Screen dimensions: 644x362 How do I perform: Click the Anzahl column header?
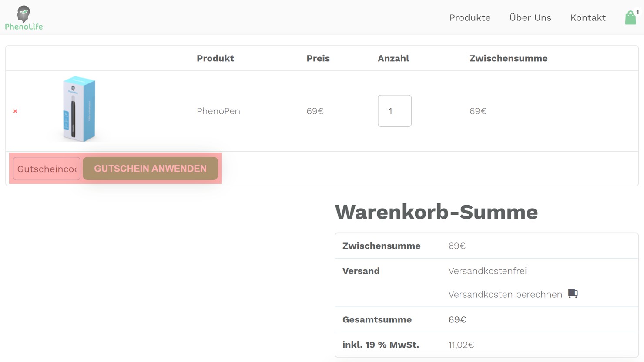click(393, 58)
